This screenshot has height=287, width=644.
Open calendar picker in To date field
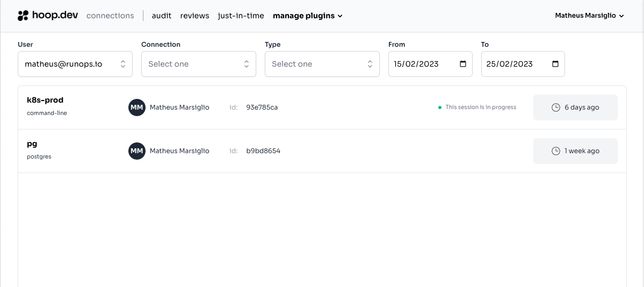555,64
